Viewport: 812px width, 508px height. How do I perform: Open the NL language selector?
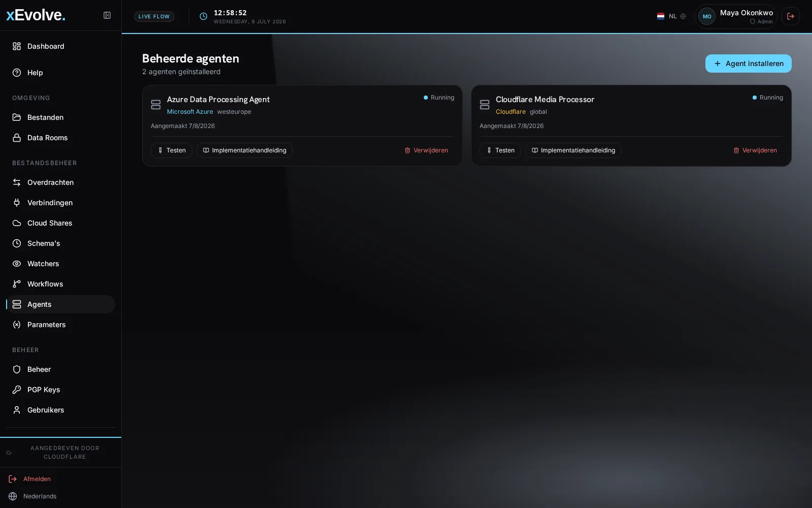(671, 16)
